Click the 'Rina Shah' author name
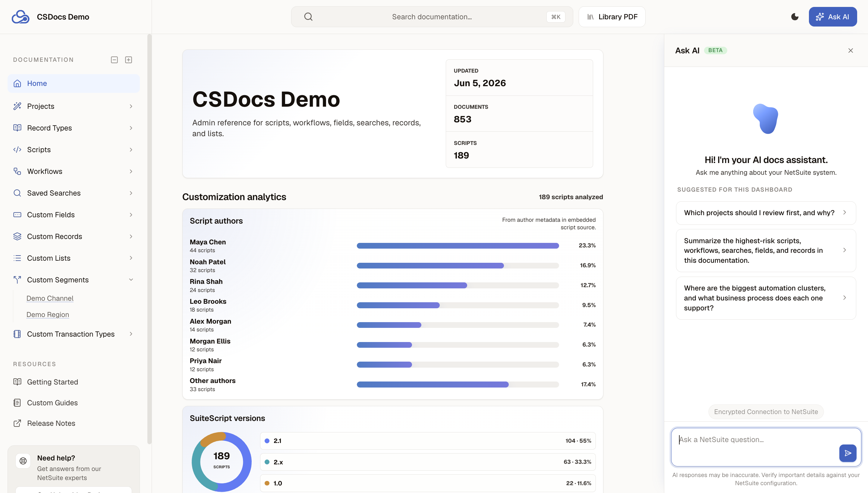The image size is (868, 493). (x=206, y=281)
